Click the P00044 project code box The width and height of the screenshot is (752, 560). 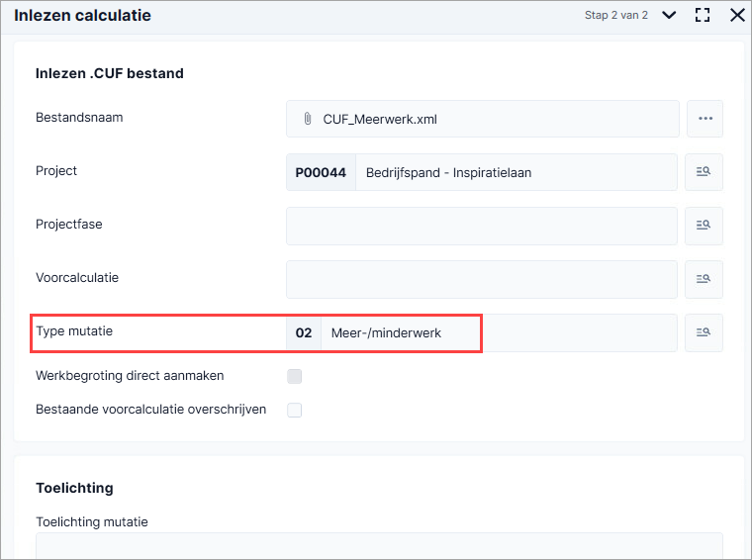[321, 172]
